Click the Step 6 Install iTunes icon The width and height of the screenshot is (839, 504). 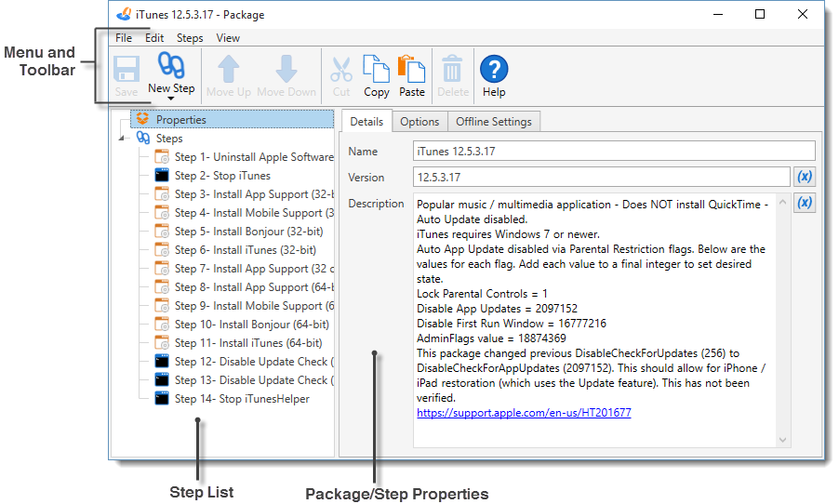click(162, 250)
